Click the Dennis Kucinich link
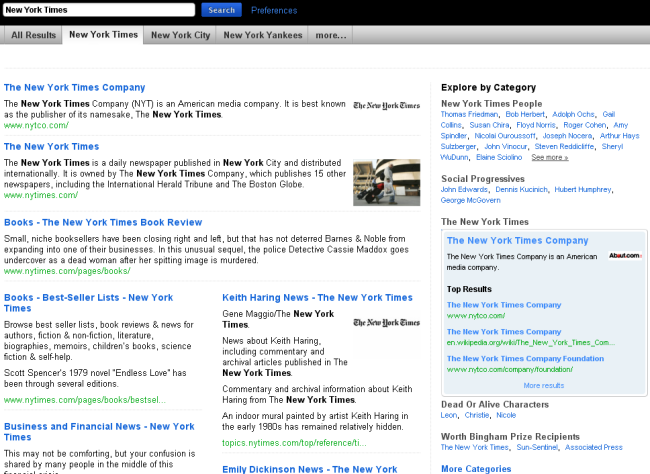 521,189
